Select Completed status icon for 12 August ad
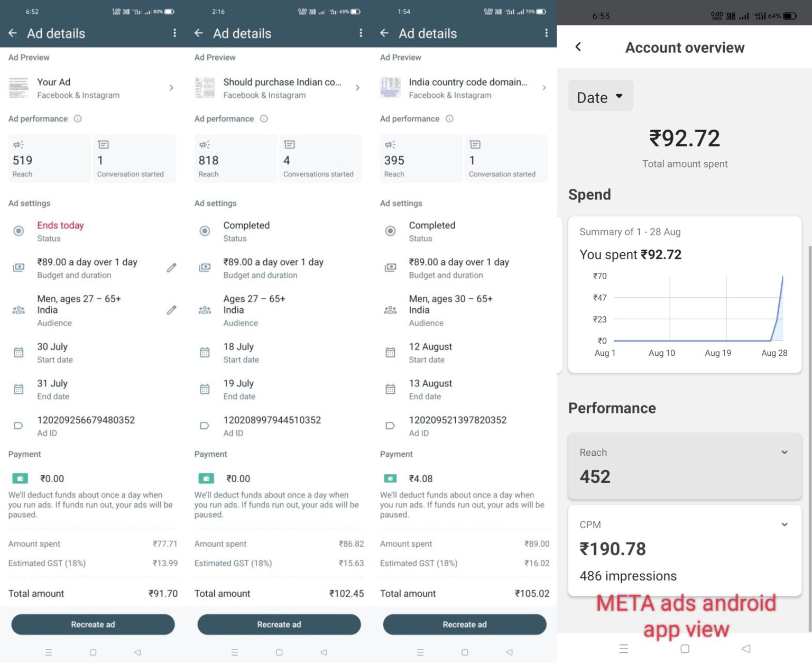 click(x=390, y=231)
